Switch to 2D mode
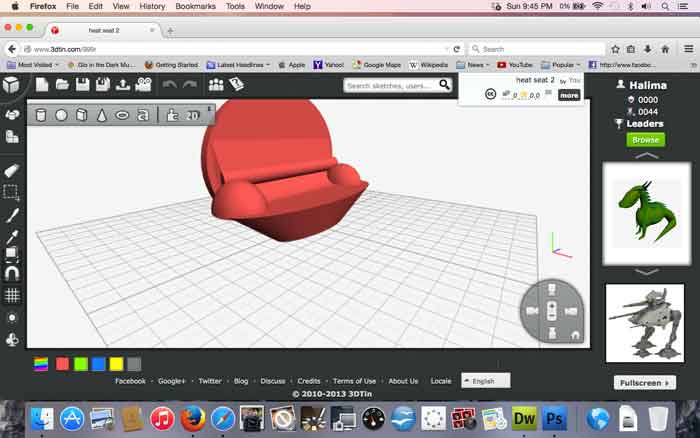 192,116
